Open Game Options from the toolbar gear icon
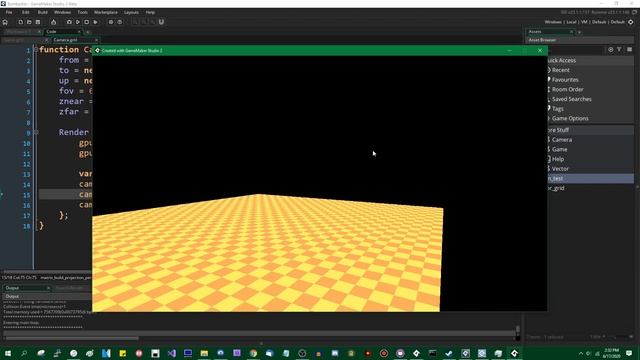640x360 pixels. tap(111, 22)
